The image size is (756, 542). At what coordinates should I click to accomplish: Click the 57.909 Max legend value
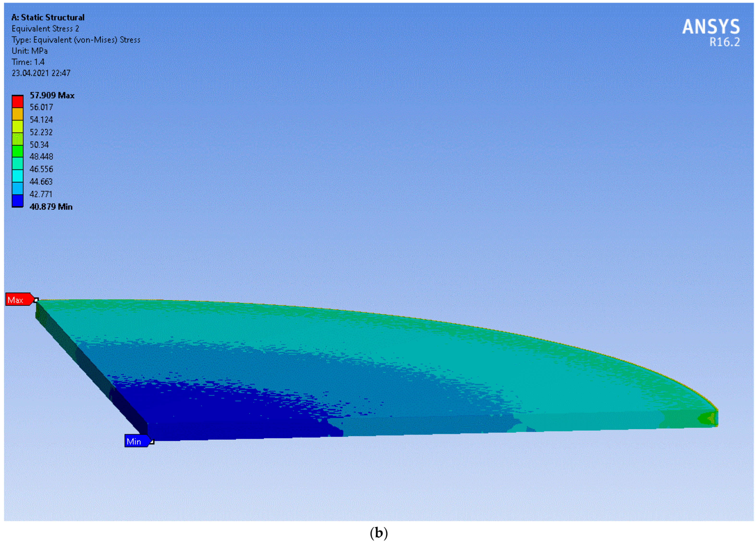52,96
